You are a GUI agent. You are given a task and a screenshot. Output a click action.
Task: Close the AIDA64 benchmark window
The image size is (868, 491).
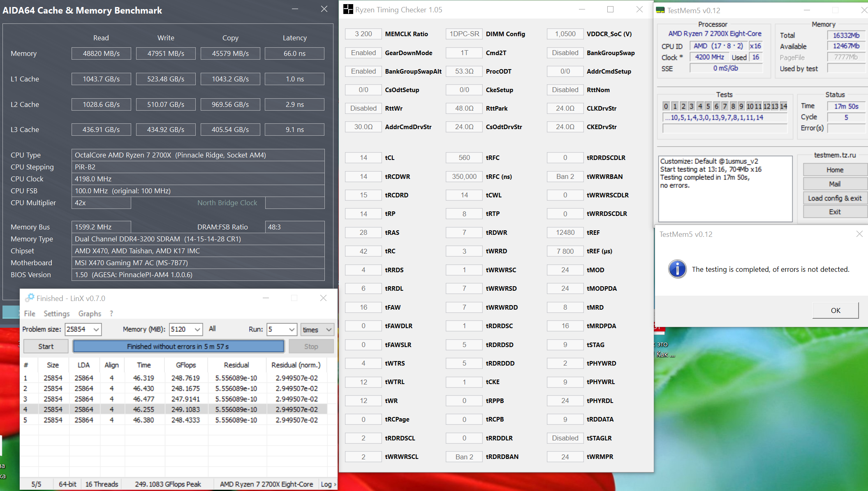(x=324, y=9)
